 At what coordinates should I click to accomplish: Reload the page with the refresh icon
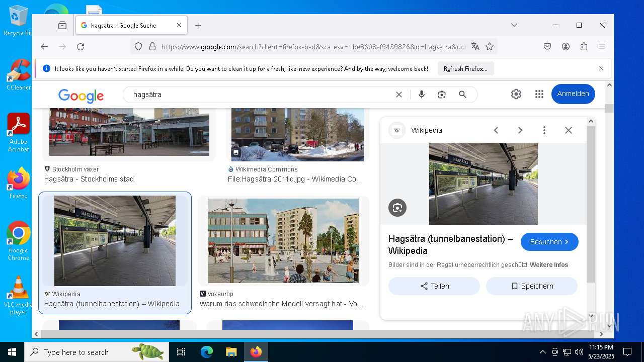pos(80,46)
